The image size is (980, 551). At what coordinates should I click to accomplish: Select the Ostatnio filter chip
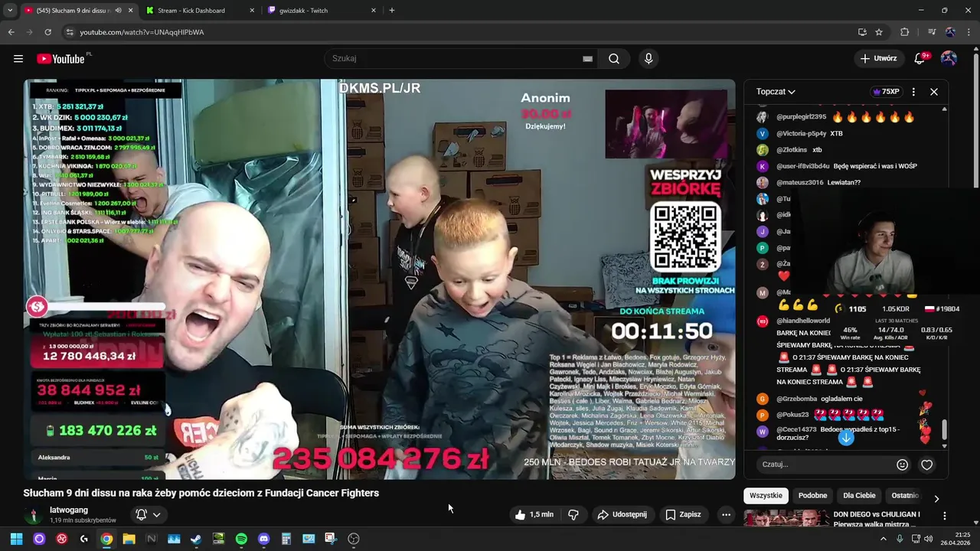[x=905, y=496]
